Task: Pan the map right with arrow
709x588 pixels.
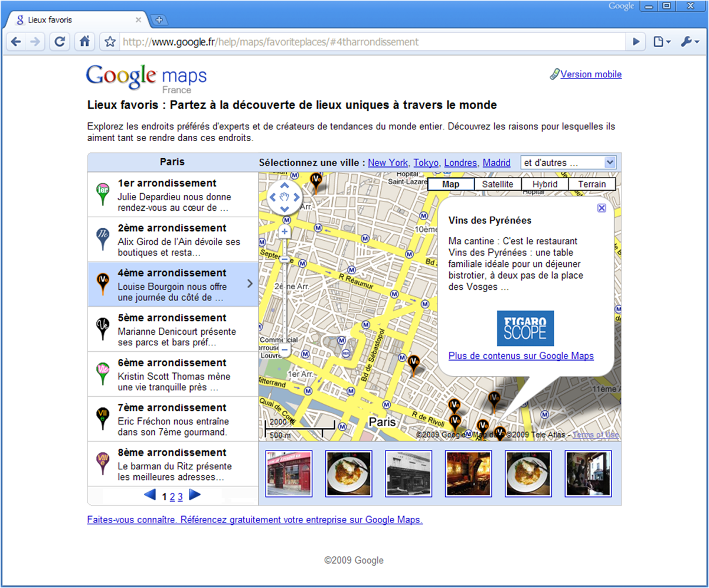Action: pyautogui.click(x=296, y=197)
